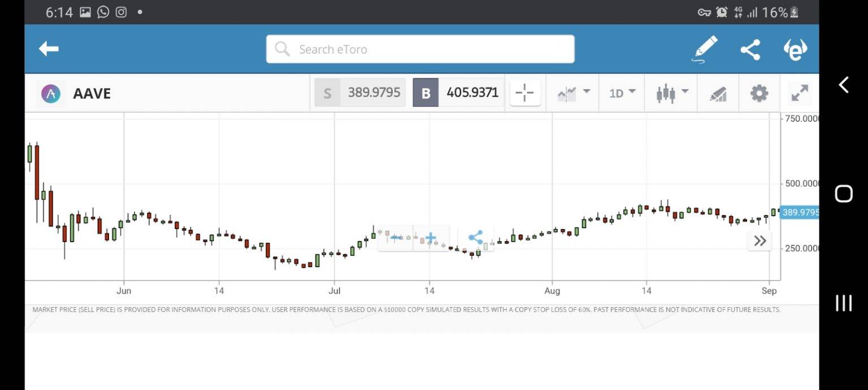Click the Search eToro input field
This screenshot has height=390, width=868.
click(420, 49)
